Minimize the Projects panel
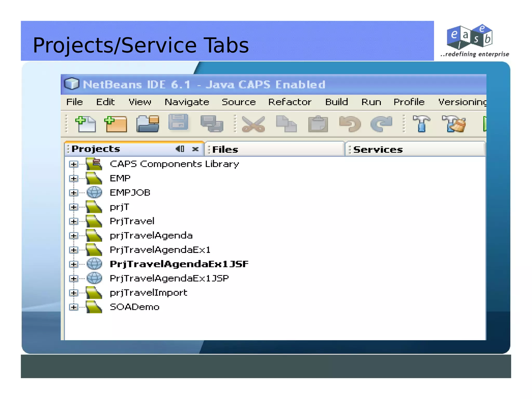Screen dimensions: 532x399 pyautogui.click(x=180, y=149)
